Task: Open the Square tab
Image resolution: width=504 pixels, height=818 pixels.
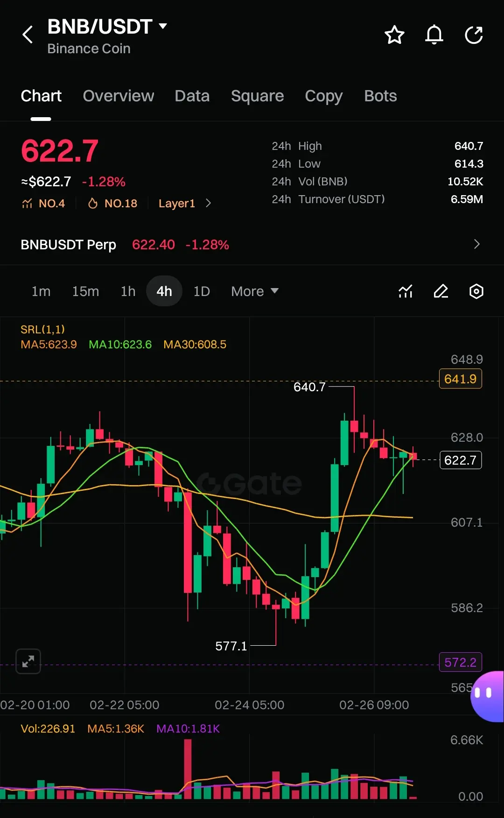Action: click(258, 96)
